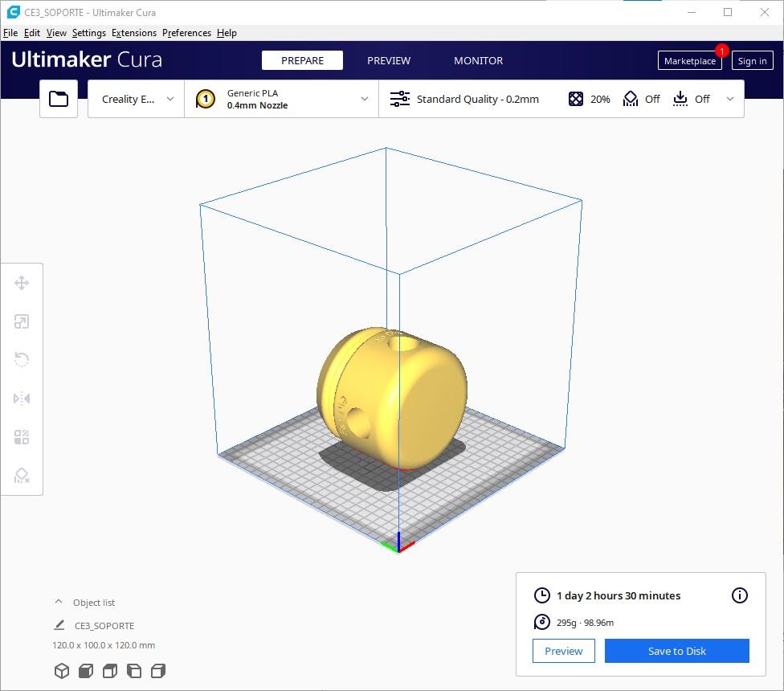Image resolution: width=784 pixels, height=691 pixels.
Task: Open the Settings menu
Action: (x=89, y=32)
